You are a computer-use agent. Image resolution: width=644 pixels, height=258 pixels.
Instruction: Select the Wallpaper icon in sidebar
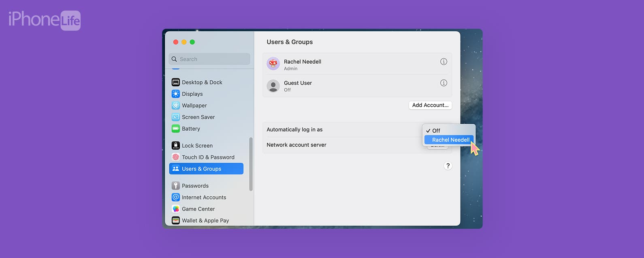[x=175, y=105]
